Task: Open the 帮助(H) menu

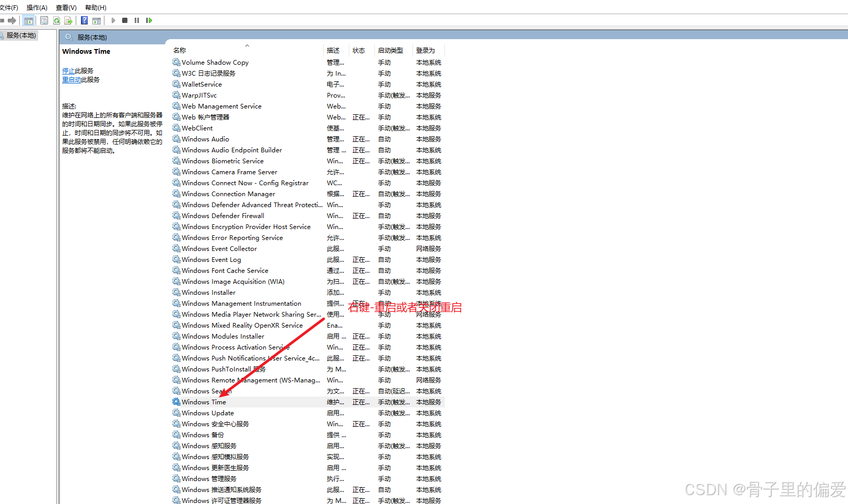Action: pyautogui.click(x=96, y=7)
